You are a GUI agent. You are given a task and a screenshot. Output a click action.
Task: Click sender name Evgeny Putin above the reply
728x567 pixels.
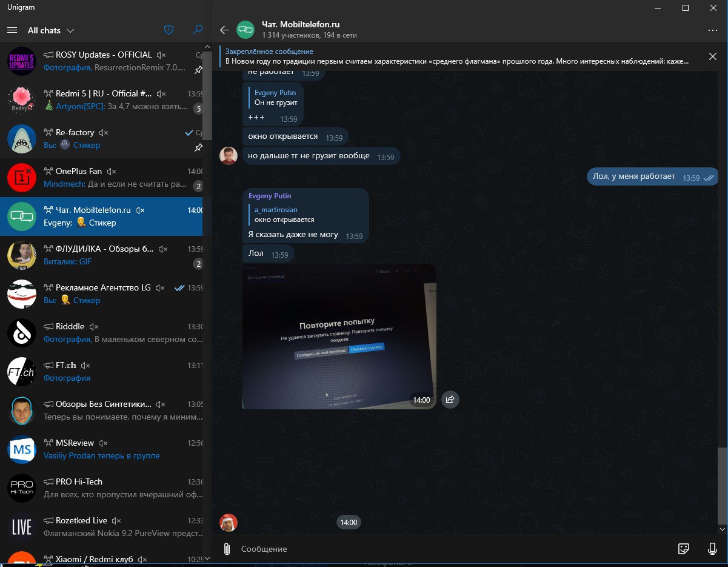pyautogui.click(x=270, y=196)
